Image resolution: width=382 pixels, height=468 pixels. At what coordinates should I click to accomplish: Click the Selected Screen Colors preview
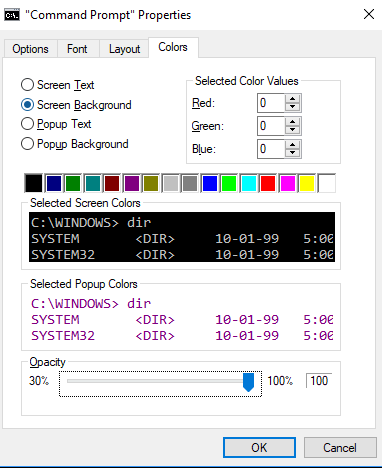click(182, 237)
